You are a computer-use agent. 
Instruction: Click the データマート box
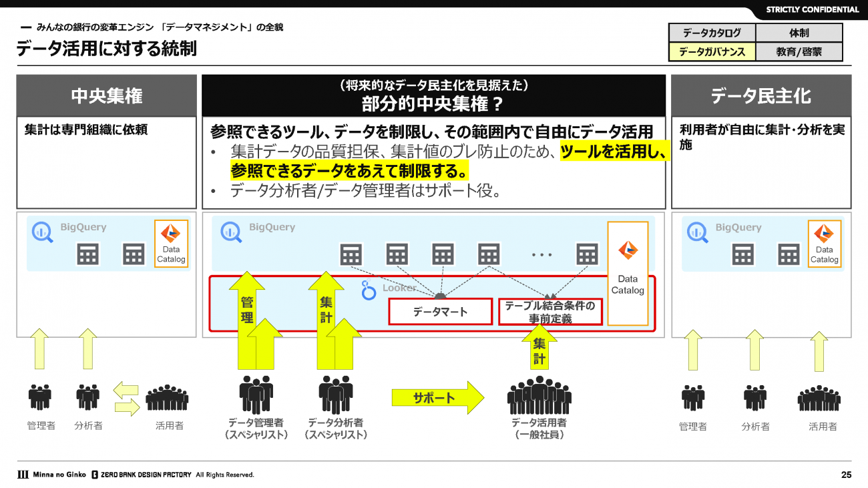tap(440, 312)
